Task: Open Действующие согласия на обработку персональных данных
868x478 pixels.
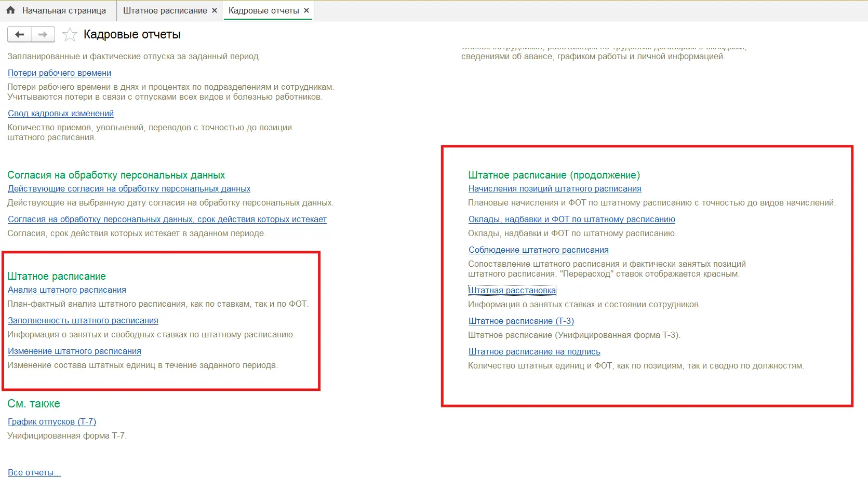Action: (129, 189)
